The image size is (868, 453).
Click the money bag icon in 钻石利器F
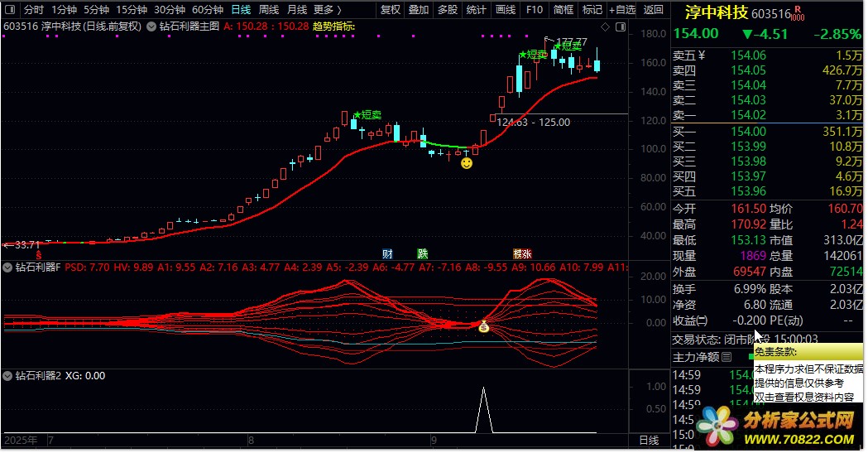[484, 327]
